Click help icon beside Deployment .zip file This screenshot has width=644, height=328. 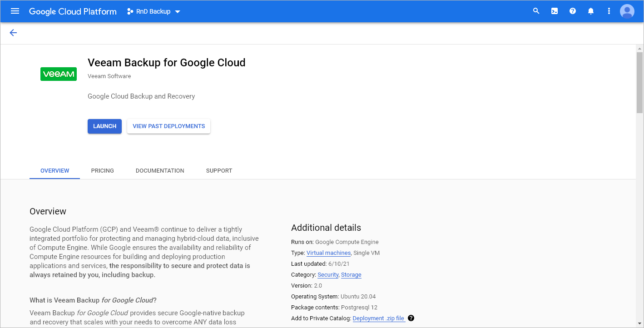click(411, 318)
